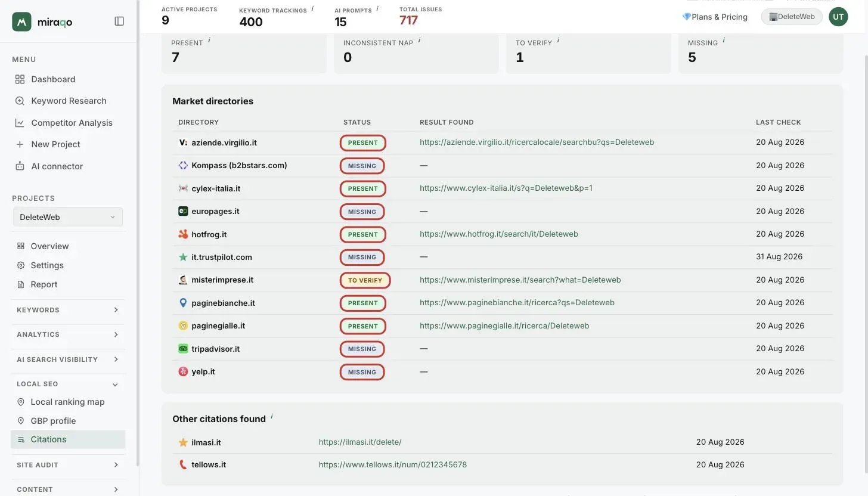Click the Settings gear icon
Viewport: 868px width, 496px height.
point(21,265)
